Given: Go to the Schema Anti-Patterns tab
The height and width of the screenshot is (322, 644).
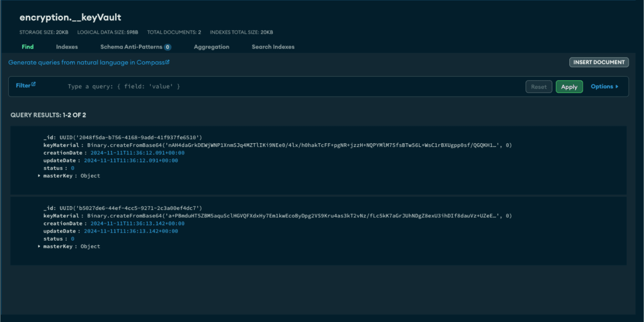Looking at the screenshot, I should tap(131, 47).
